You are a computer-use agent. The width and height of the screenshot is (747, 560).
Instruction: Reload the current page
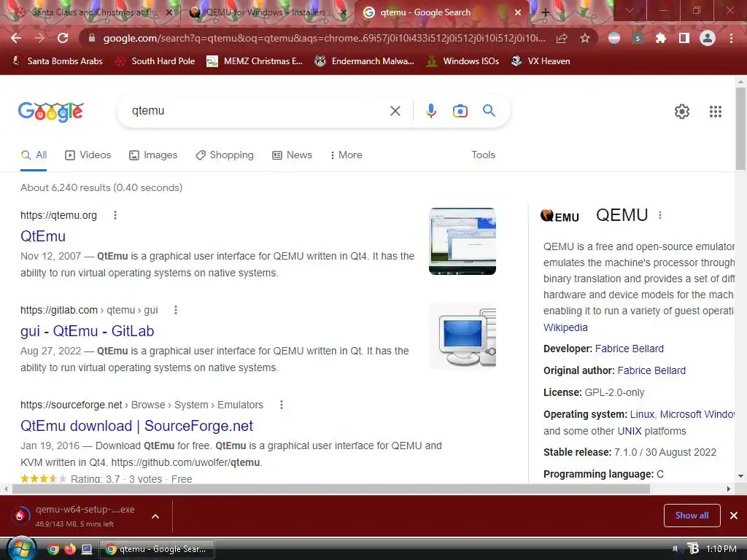[x=63, y=38]
